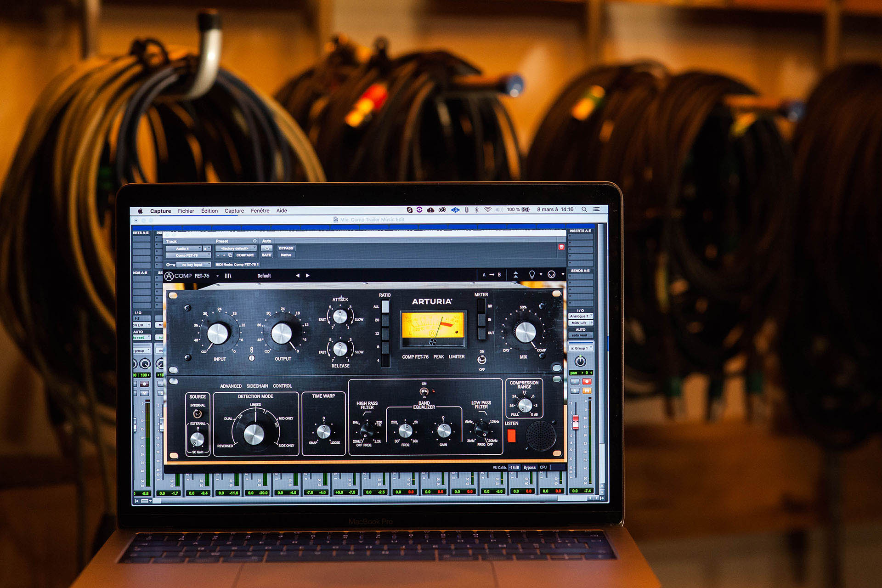Viewport: 882px width, 588px height.
Task: Click the COMPRESSION RANGE knob
Action: (x=525, y=405)
